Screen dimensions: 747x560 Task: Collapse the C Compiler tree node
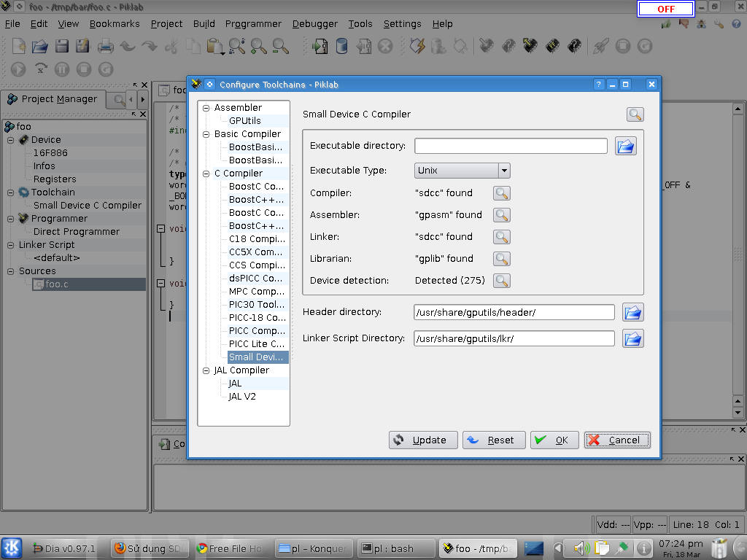click(206, 174)
